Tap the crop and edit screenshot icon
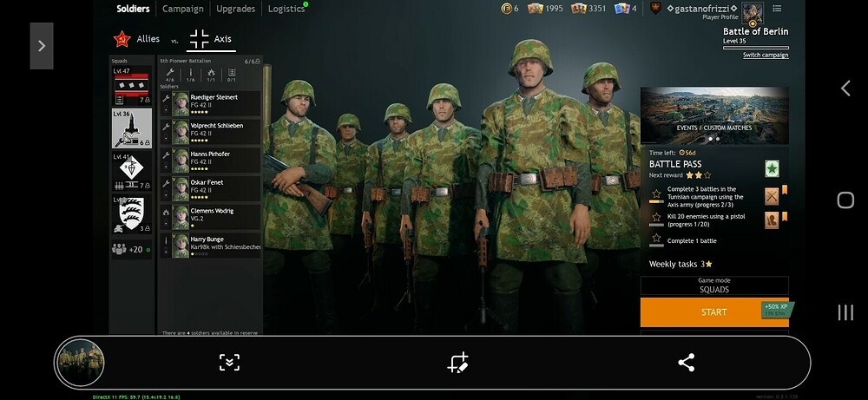 pyautogui.click(x=457, y=363)
